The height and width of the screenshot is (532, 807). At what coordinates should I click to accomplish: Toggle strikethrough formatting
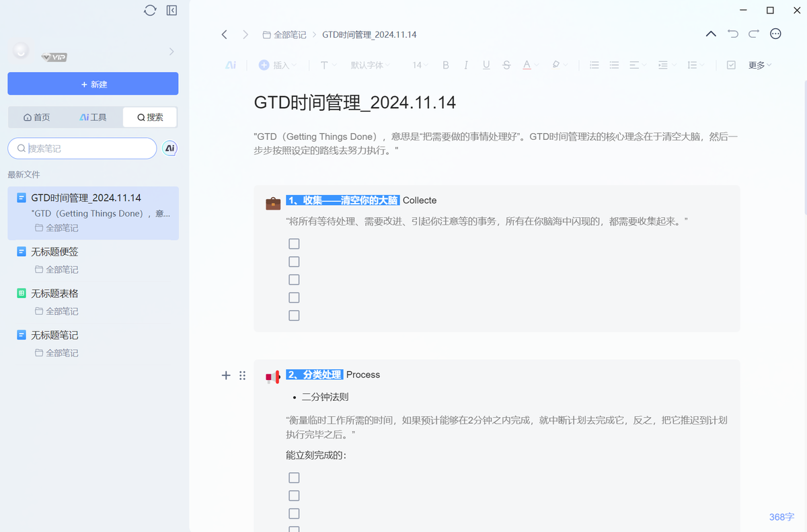tap(506, 65)
